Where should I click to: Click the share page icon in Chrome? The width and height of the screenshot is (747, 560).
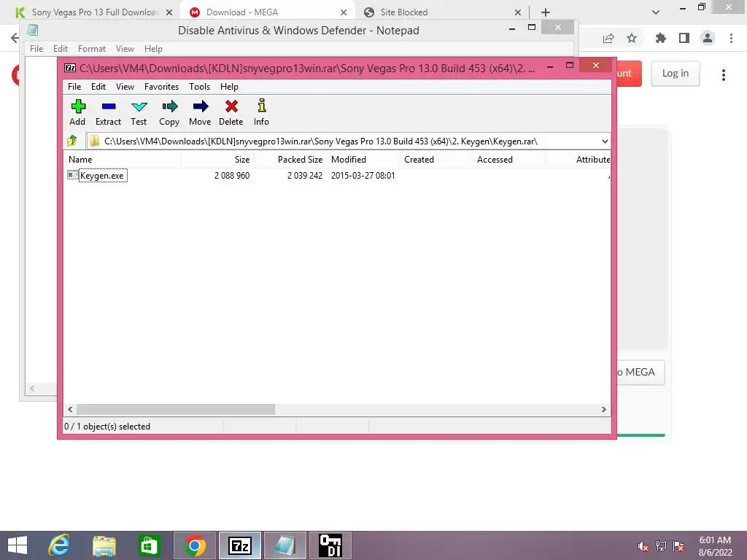tap(608, 39)
